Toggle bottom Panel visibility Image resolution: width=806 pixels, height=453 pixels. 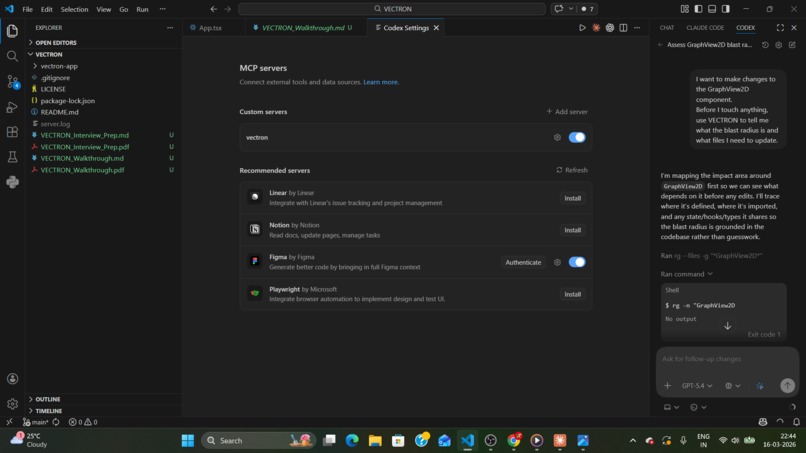712,9
